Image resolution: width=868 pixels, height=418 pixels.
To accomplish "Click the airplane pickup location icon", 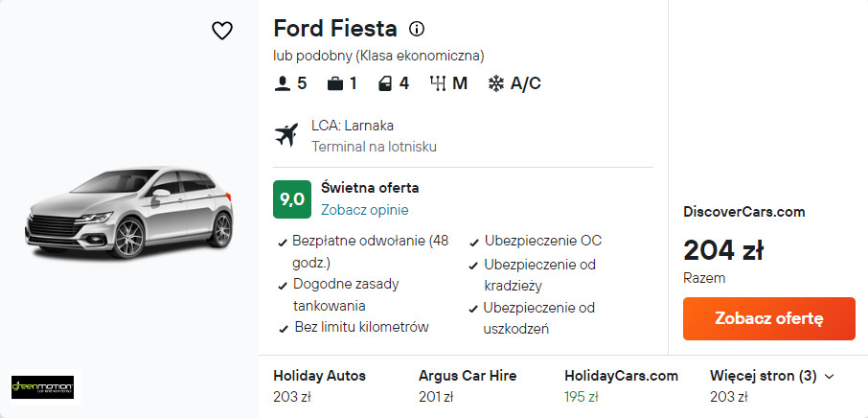I will pyautogui.click(x=286, y=135).
